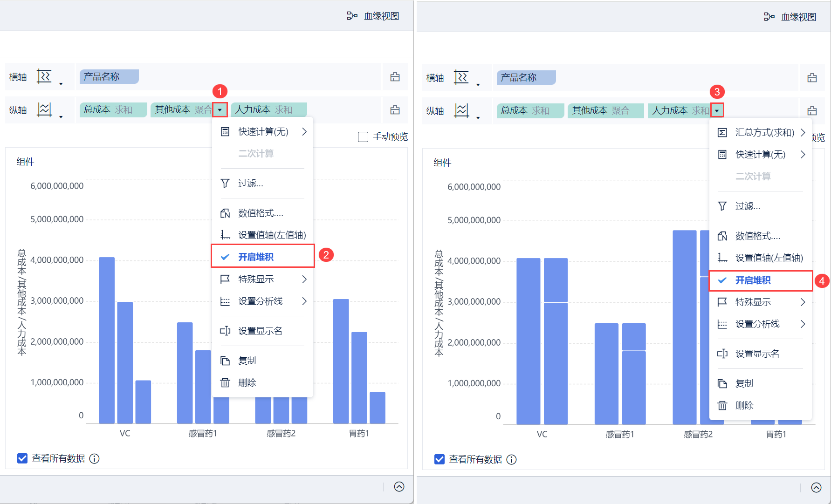Click the tallest VC bar in left chart
The image size is (831, 504).
pyautogui.click(x=107, y=340)
